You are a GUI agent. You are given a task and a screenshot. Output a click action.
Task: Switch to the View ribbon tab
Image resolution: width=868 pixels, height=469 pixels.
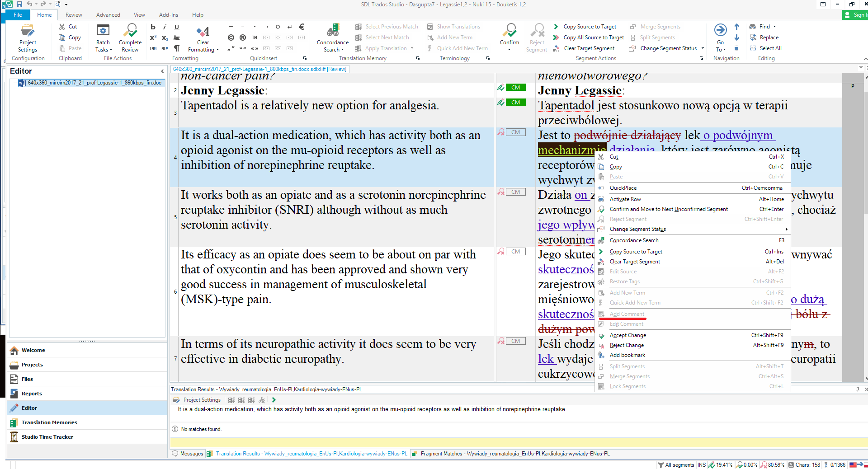[x=139, y=15]
